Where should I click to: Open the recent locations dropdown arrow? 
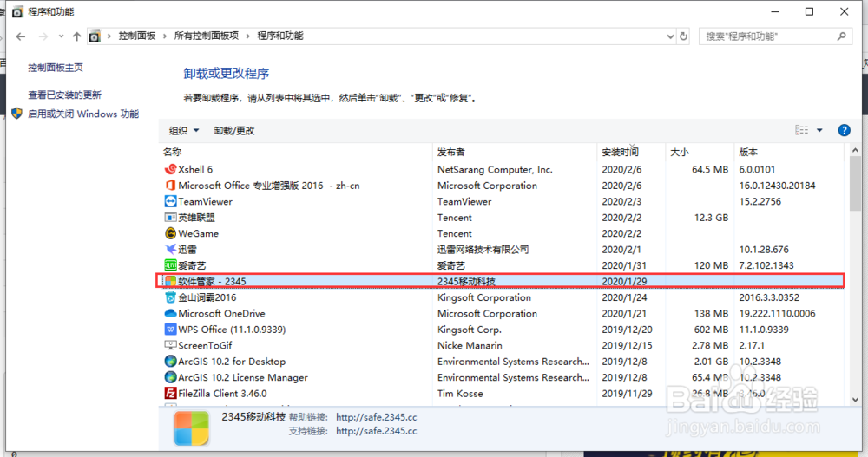(61, 36)
